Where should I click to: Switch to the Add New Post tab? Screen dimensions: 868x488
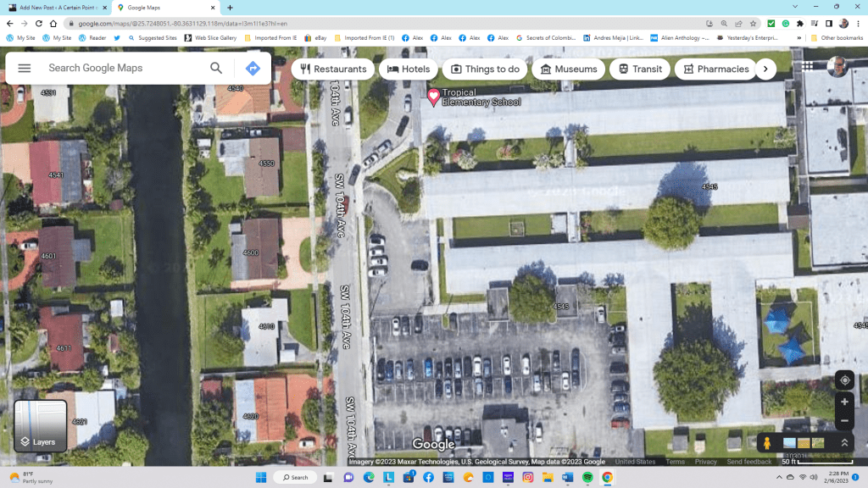(54, 8)
